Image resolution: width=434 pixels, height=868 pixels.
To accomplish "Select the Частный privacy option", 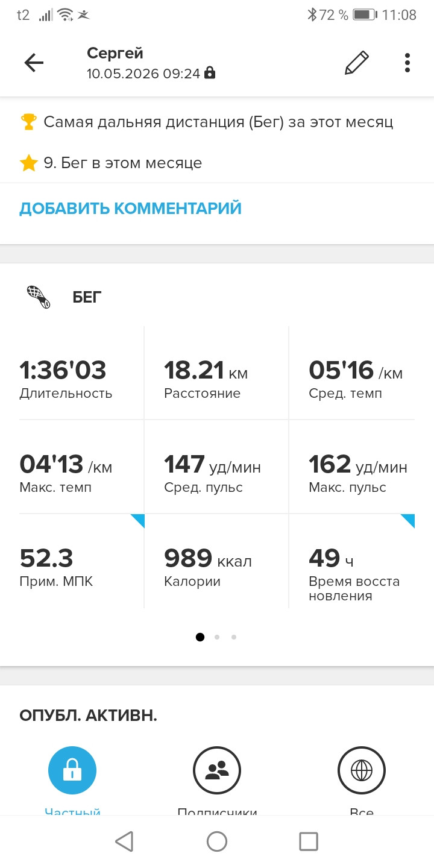I will click(x=72, y=770).
